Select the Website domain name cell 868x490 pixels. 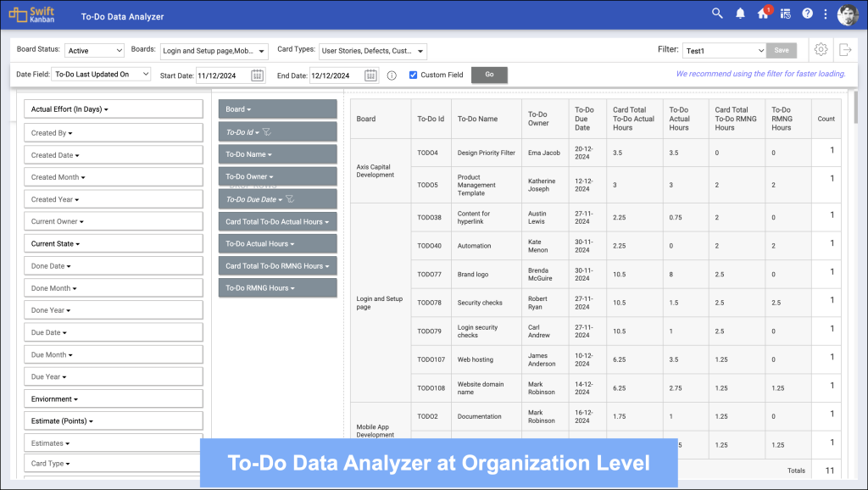(486, 388)
